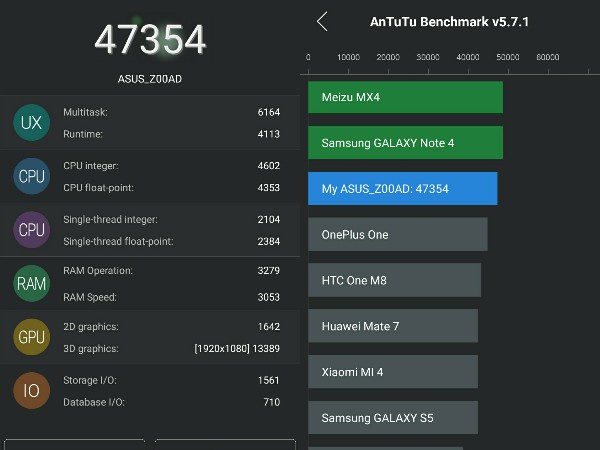Click the teal UX category icon
The height and width of the screenshot is (450, 600).
point(31,122)
